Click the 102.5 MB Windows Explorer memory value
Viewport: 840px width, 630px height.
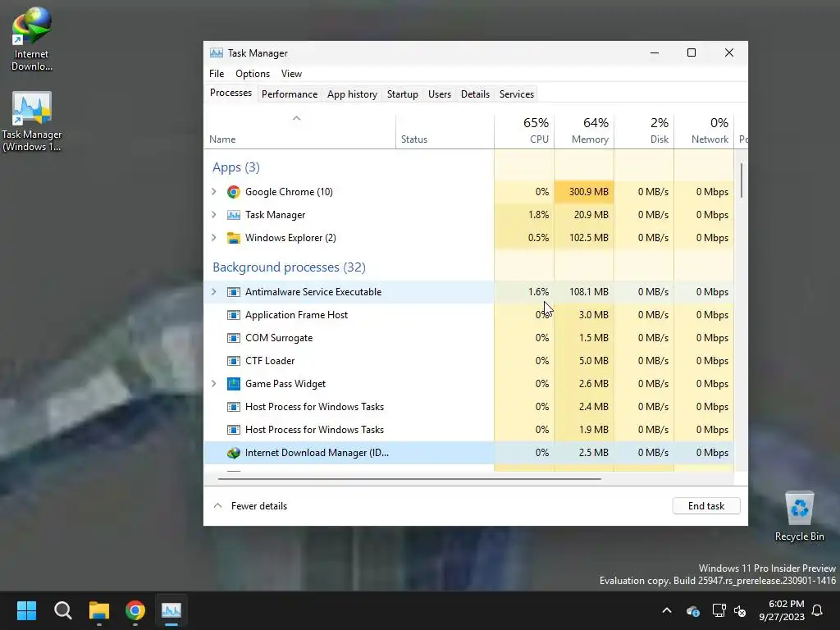tap(588, 238)
